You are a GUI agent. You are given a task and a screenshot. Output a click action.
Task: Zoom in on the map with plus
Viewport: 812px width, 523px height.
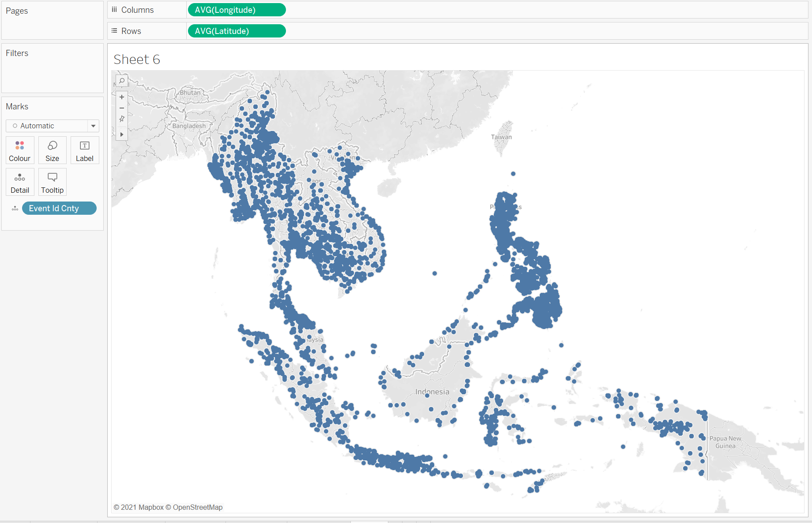click(x=122, y=97)
